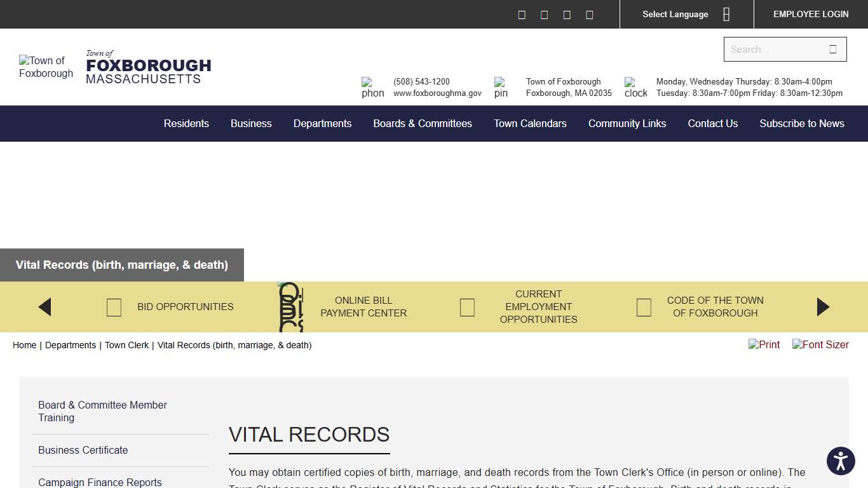Click the Town Clerk breadcrumb link

[x=126, y=345]
